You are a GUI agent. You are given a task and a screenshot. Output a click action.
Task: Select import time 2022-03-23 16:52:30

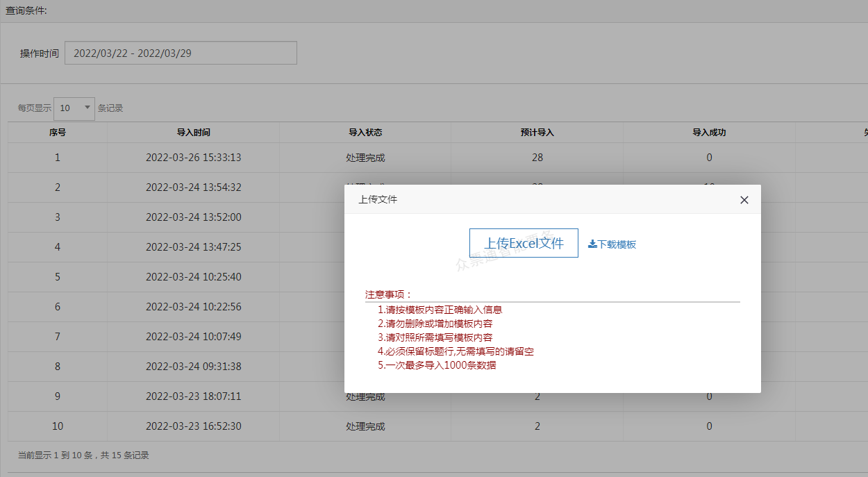tap(194, 426)
